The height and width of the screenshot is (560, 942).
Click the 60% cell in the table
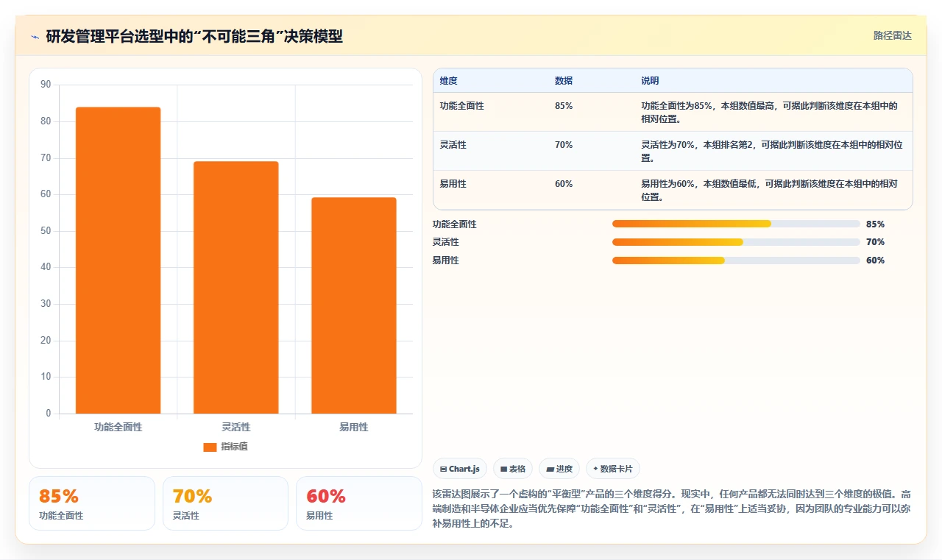coord(564,184)
